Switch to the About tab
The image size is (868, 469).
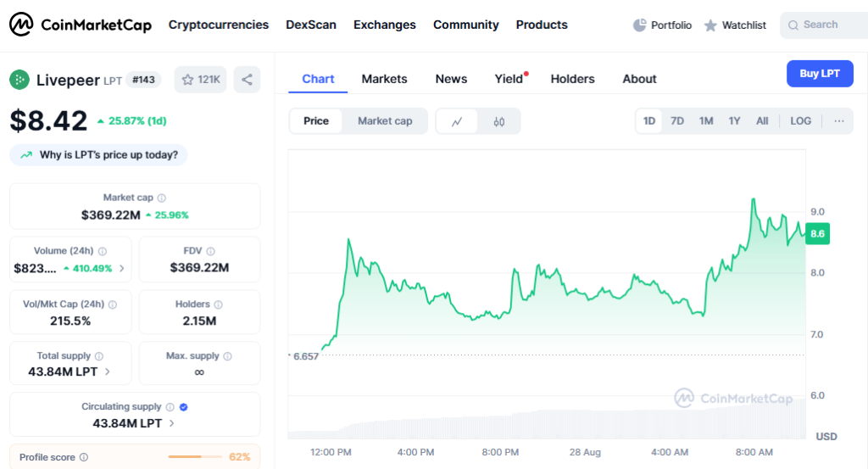coord(639,79)
